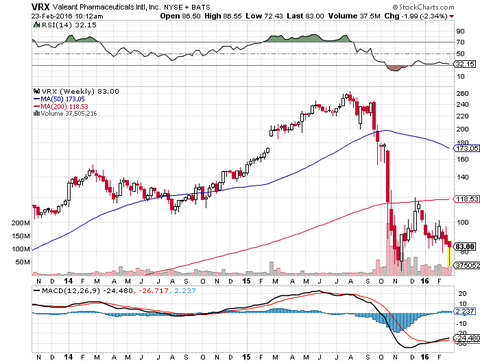
Task: Click the Last 83.00 value
Action: point(306,16)
